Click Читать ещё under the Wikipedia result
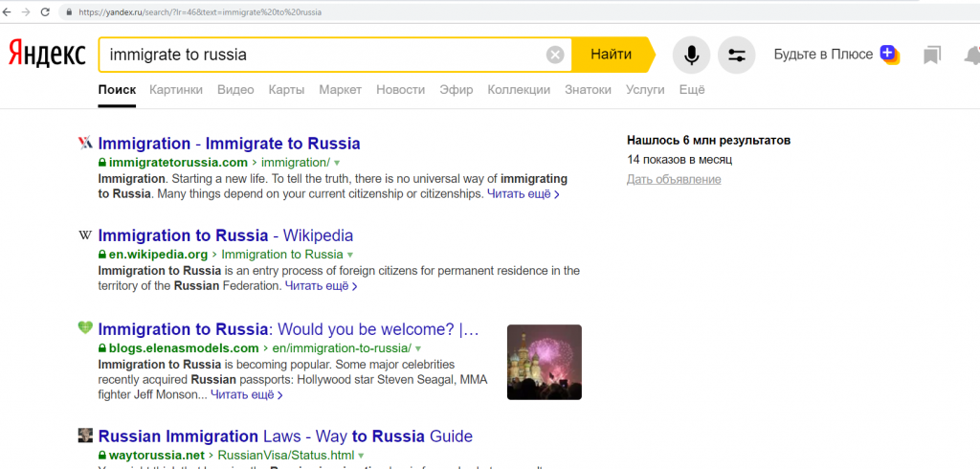 coord(322,286)
